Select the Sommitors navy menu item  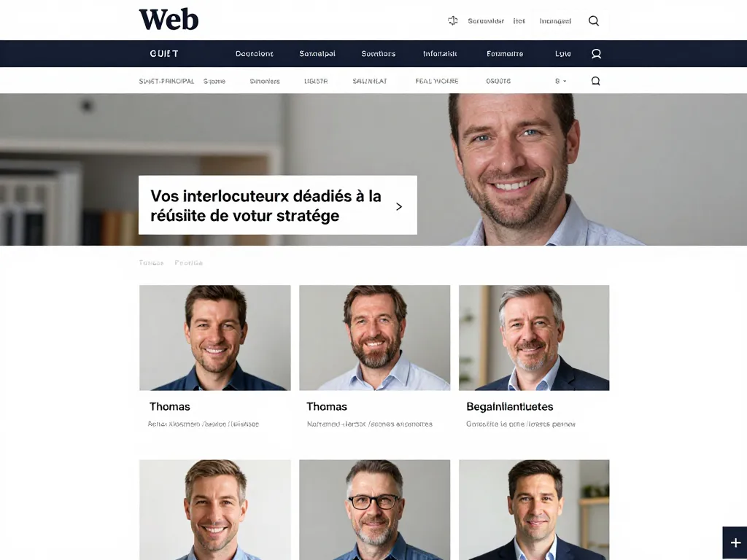(x=379, y=54)
